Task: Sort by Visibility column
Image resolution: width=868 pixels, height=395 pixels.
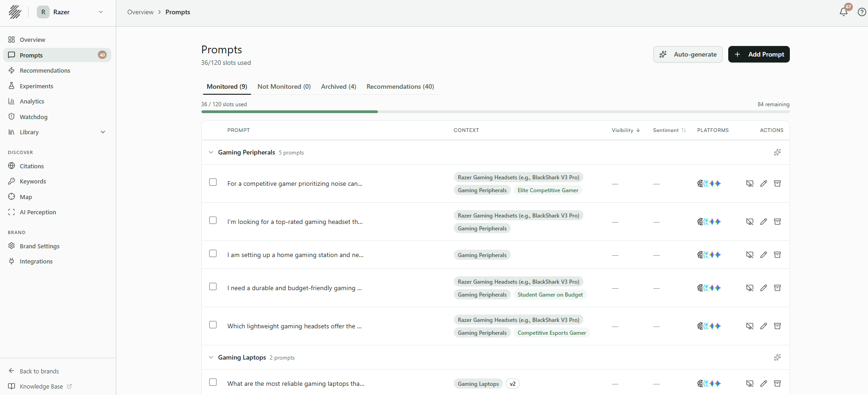Action: (626, 130)
